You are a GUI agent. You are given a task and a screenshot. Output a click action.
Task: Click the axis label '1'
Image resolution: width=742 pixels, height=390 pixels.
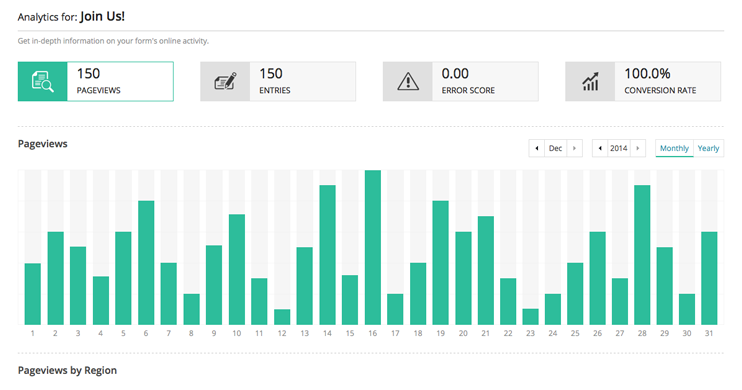(33, 333)
